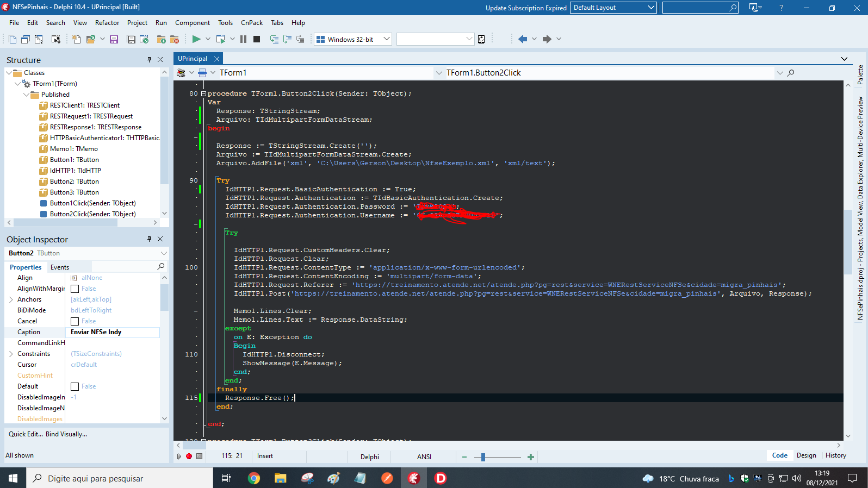Click the desktop layout icon in the title bar
Screen dimensions: 868x488
point(754,8)
